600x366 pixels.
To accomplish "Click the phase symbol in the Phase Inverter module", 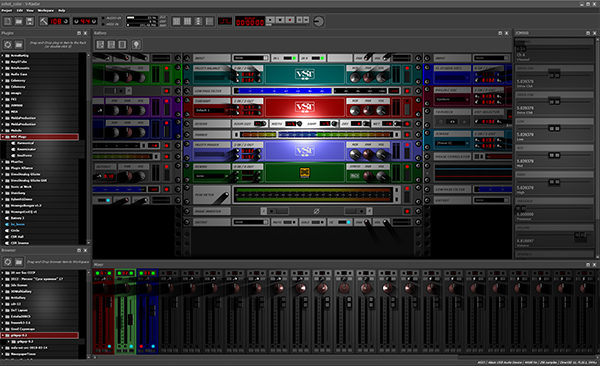I will coord(316,211).
